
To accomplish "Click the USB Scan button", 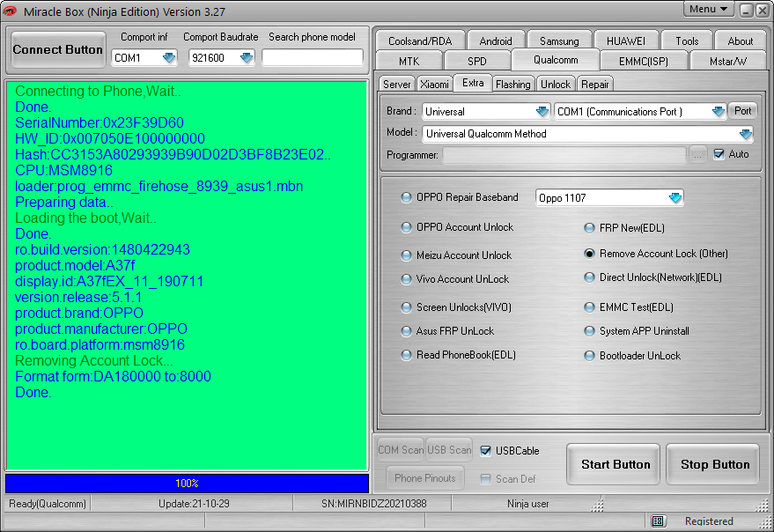I will (x=449, y=450).
